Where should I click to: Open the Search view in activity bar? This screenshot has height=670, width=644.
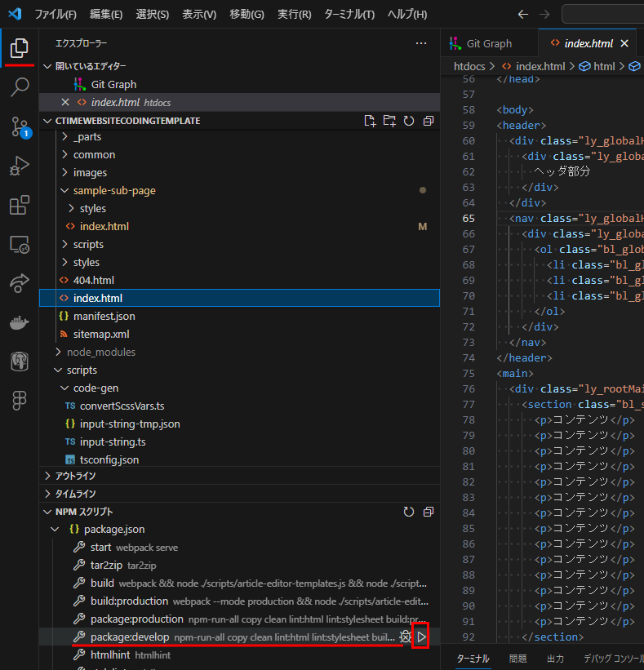(20, 87)
